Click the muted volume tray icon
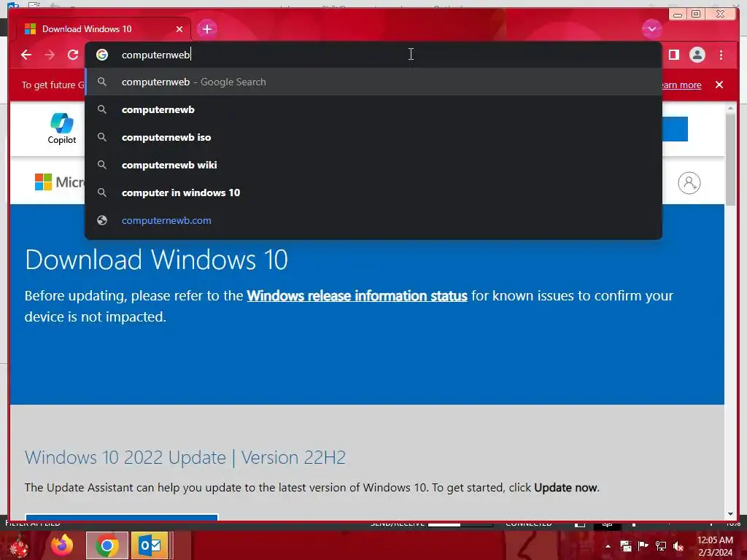Viewport: 747px width, 560px height. [x=678, y=546]
